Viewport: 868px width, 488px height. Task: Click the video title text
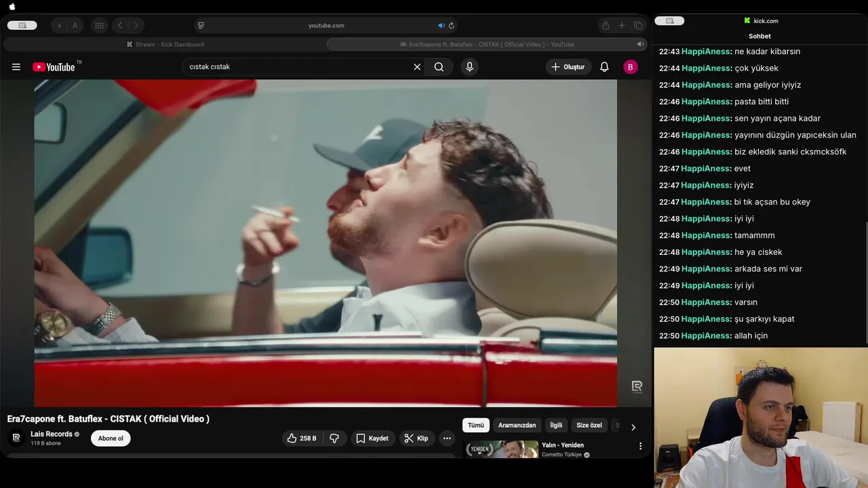tap(108, 419)
